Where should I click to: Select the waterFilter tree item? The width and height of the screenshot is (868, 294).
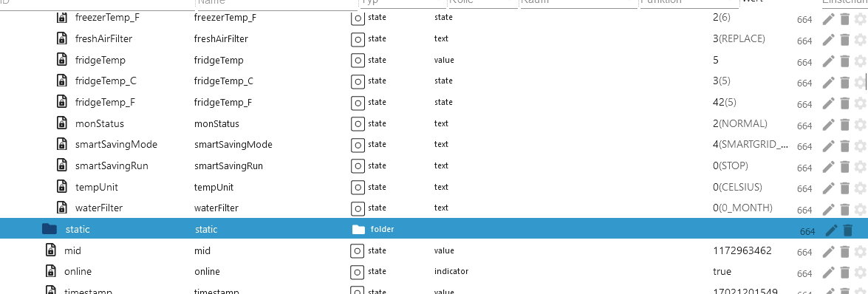98,208
